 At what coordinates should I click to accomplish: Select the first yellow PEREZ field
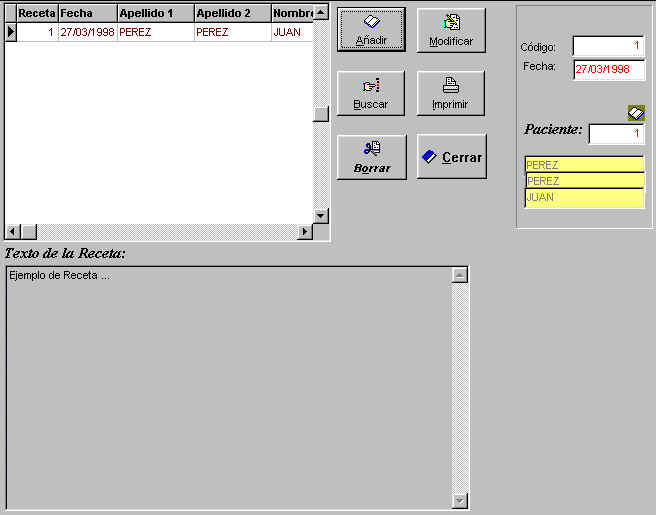(584, 164)
